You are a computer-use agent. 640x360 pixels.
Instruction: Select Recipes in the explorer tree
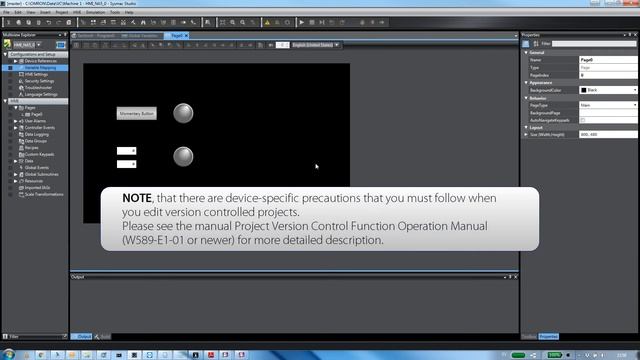pos(31,148)
